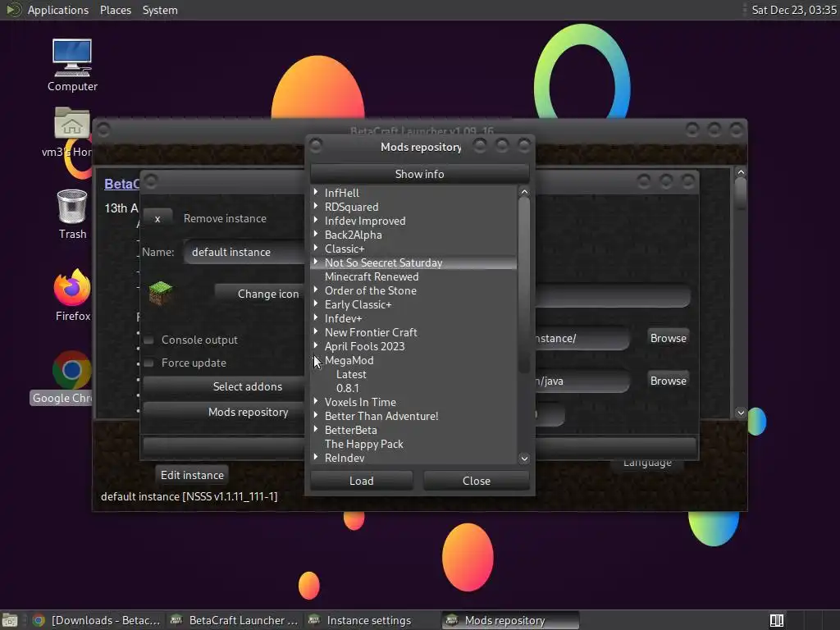
Task: Select Minecraft Renewed in the list
Action: point(372,277)
